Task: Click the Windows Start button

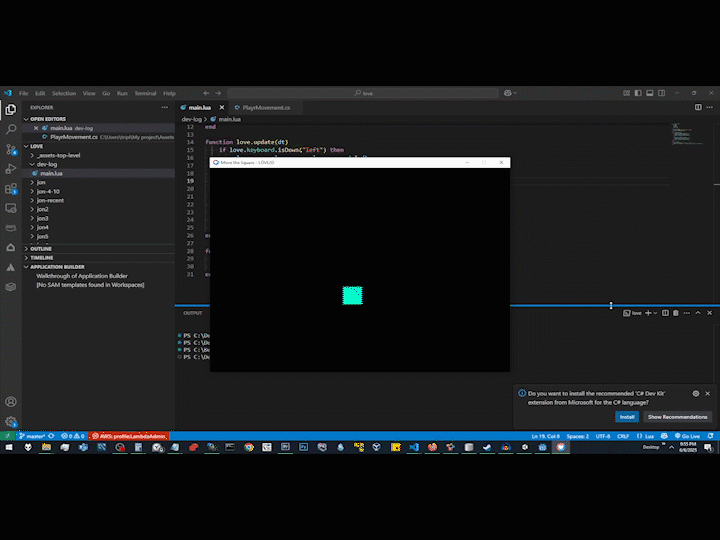Action: [x=9, y=447]
